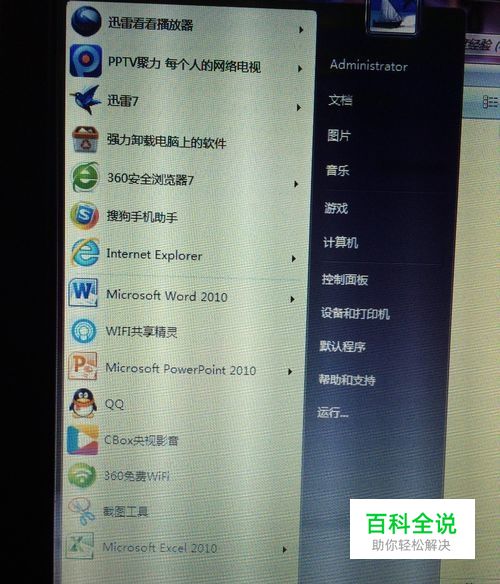Click the 截图工具 label
500x584 pixels.
click(x=126, y=511)
